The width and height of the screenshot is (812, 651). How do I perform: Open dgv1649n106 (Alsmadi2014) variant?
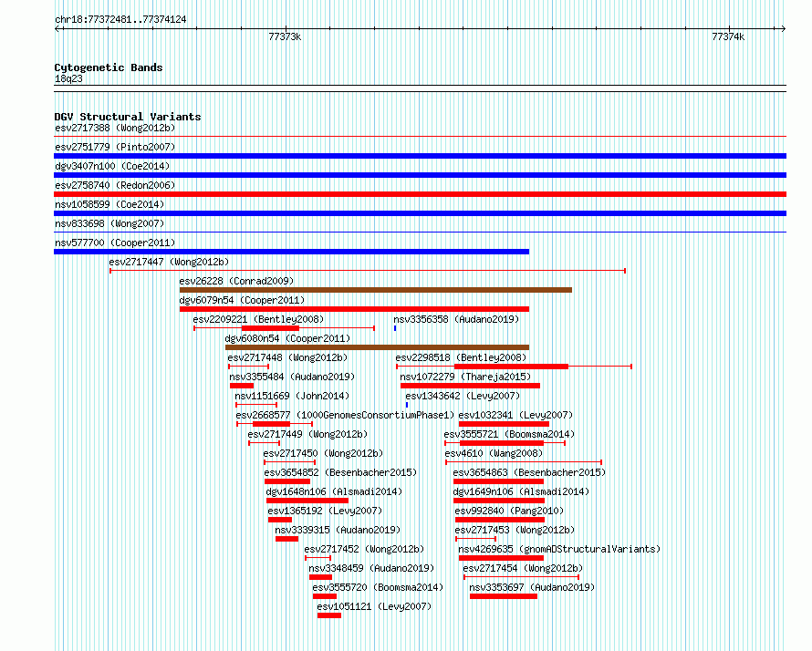tap(522, 491)
